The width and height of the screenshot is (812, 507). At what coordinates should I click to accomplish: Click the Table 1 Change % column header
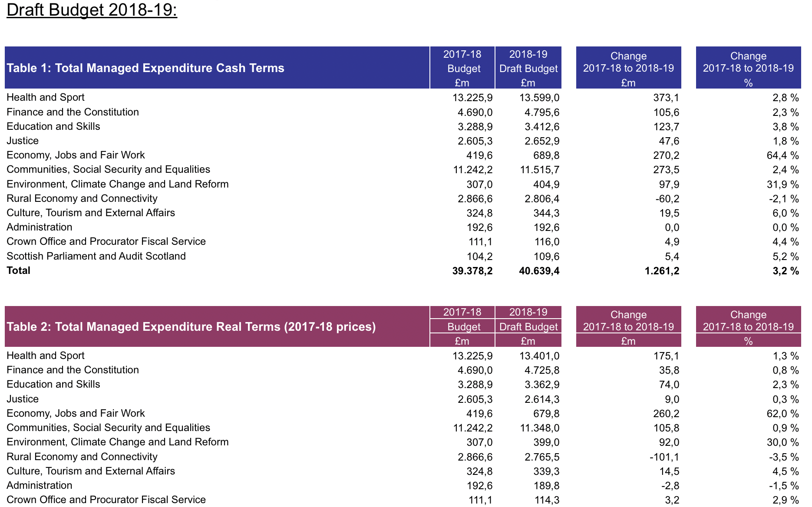coord(748,68)
